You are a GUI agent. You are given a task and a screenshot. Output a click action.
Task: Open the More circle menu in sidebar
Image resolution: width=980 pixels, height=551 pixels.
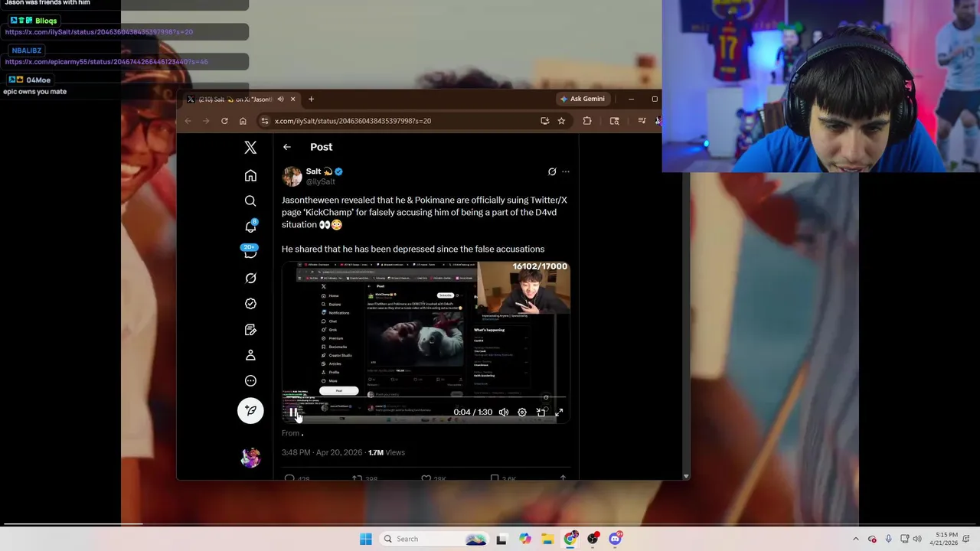click(250, 381)
